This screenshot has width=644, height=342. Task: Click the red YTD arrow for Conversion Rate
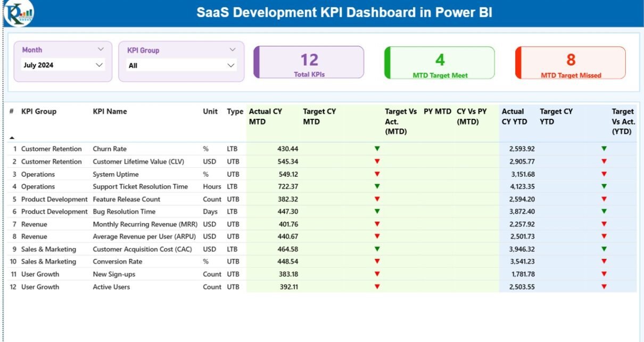[x=604, y=262]
